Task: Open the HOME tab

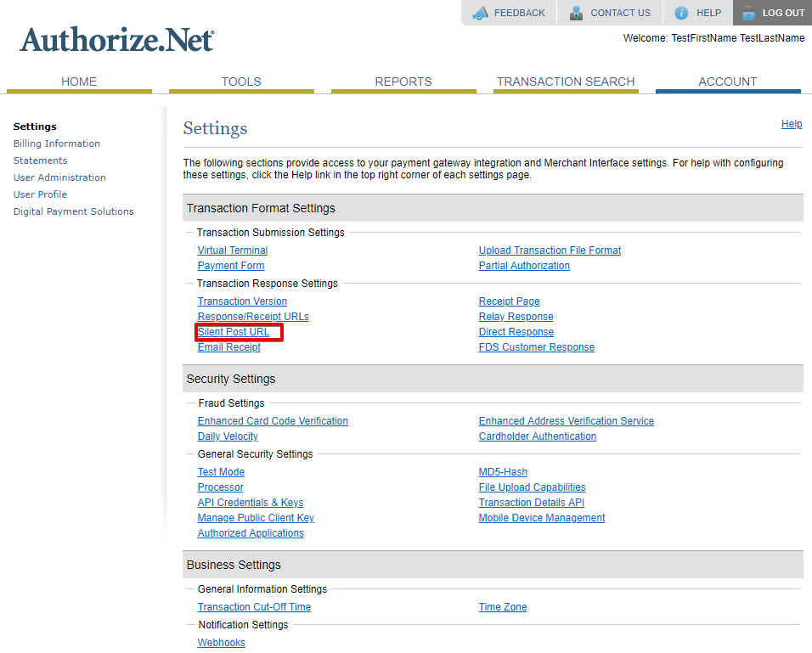Action: pos(79,82)
